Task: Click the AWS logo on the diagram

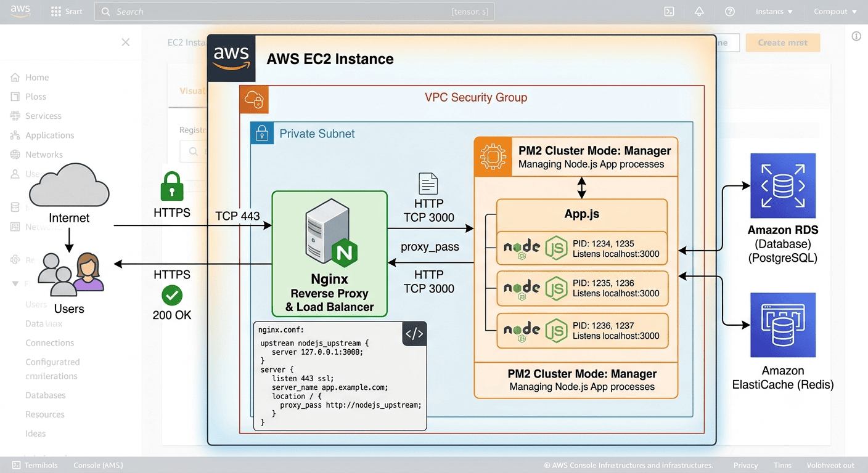Action: click(231, 59)
